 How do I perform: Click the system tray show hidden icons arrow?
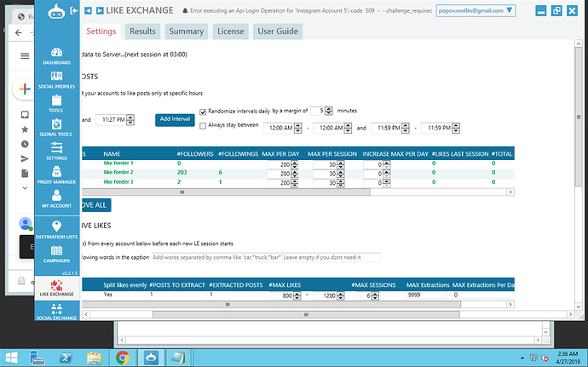click(522, 358)
